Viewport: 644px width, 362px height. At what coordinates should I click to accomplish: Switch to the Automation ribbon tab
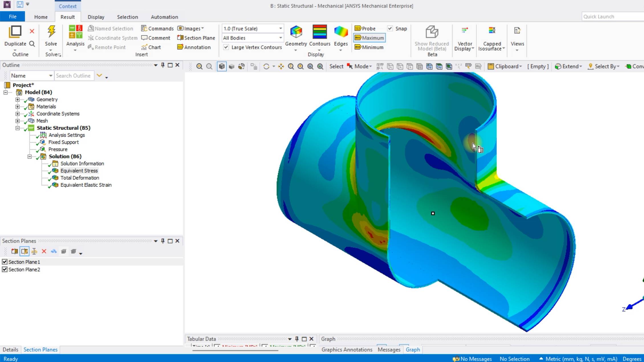tap(164, 17)
